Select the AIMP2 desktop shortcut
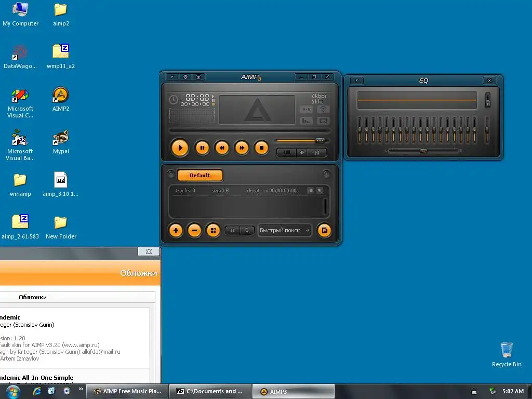Screen dimensions: 532x399 pyautogui.click(x=61, y=99)
